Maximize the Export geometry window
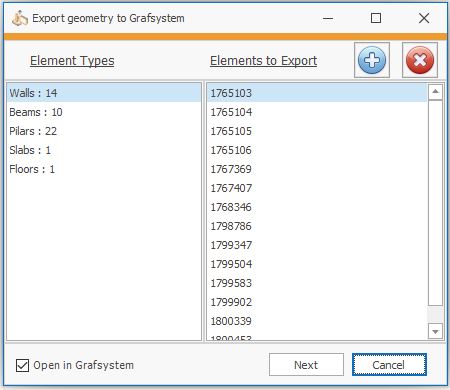Image resolution: width=450 pixels, height=390 pixels. tap(376, 18)
